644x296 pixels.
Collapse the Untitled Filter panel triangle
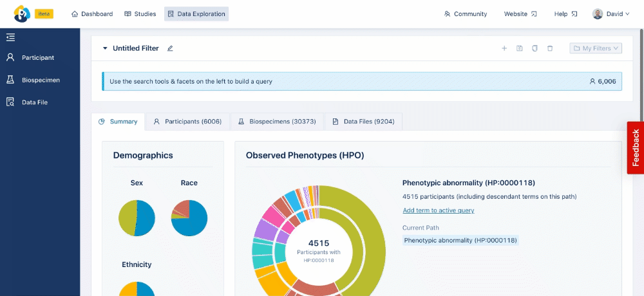pos(105,48)
